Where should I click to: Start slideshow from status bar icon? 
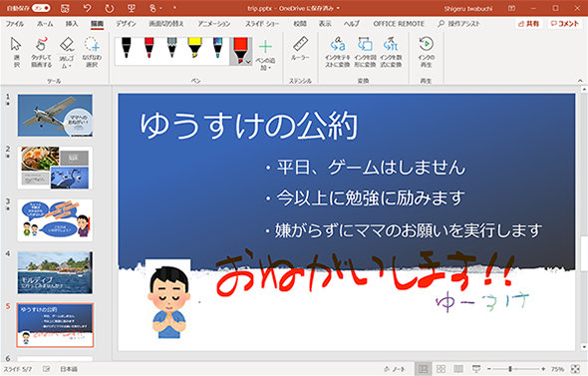475,369
